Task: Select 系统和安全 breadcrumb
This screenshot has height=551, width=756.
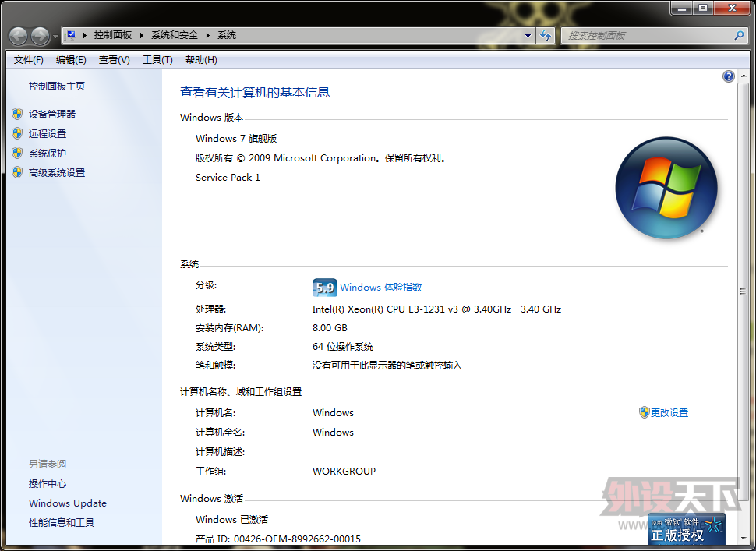Action: (x=175, y=35)
